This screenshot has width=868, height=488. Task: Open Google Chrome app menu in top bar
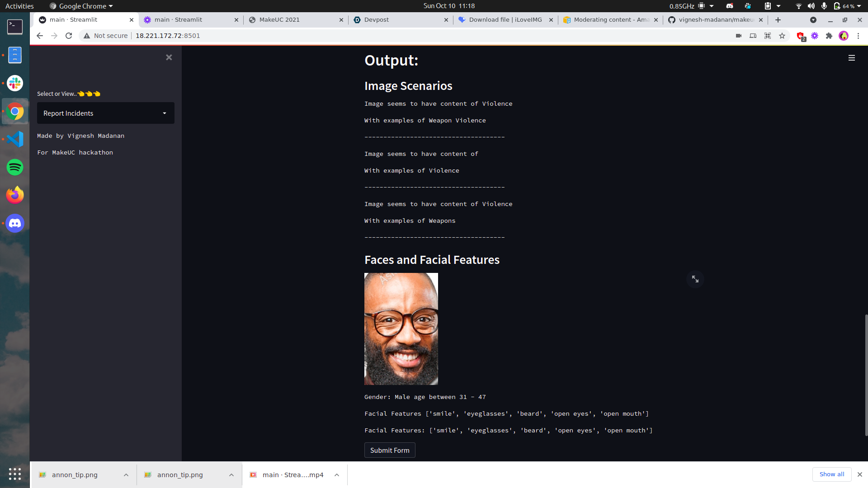tap(81, 6)
